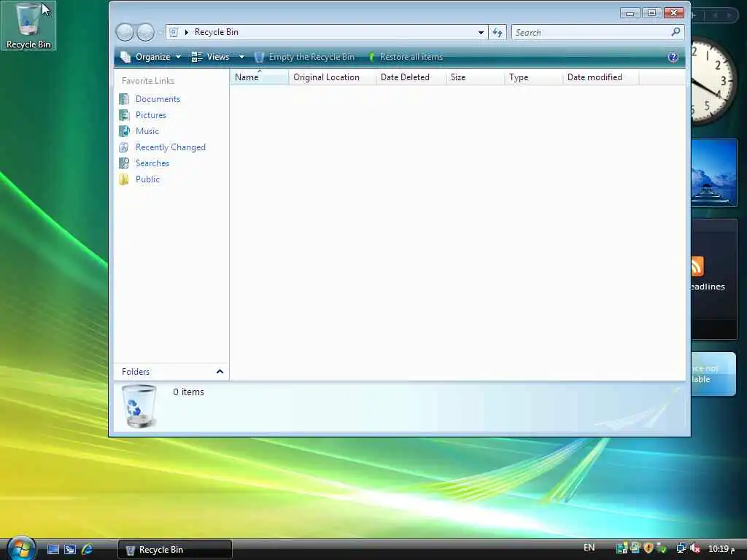This screenshot has width=747, height=560.
Task: Sort by the Type column
Action: coord(533,77)
